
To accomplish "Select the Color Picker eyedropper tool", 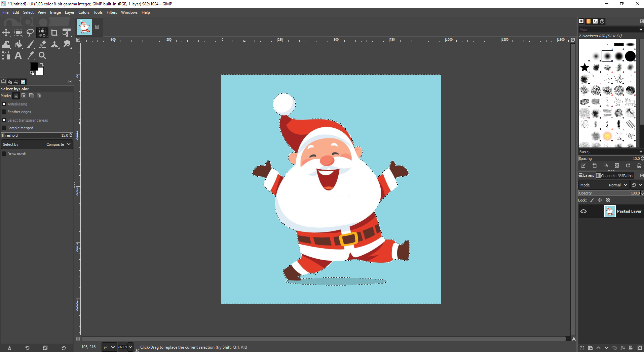I will point(30,55).
